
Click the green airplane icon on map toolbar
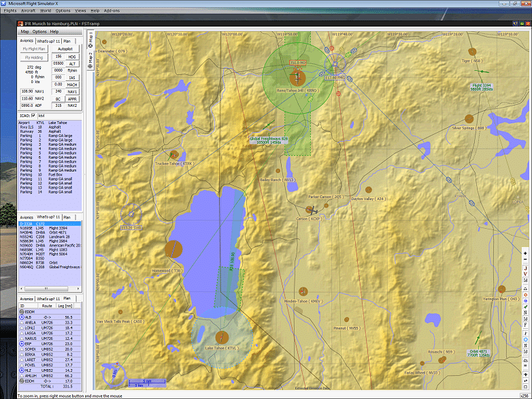(x=525, y=308)
